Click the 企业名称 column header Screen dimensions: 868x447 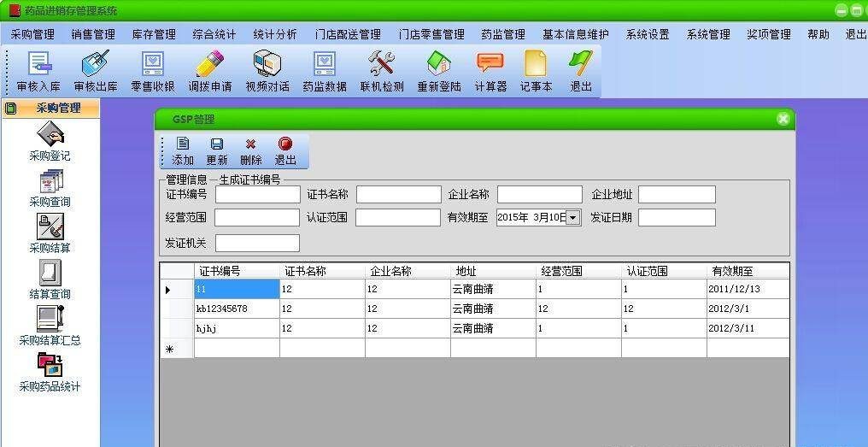pos(408,271)
